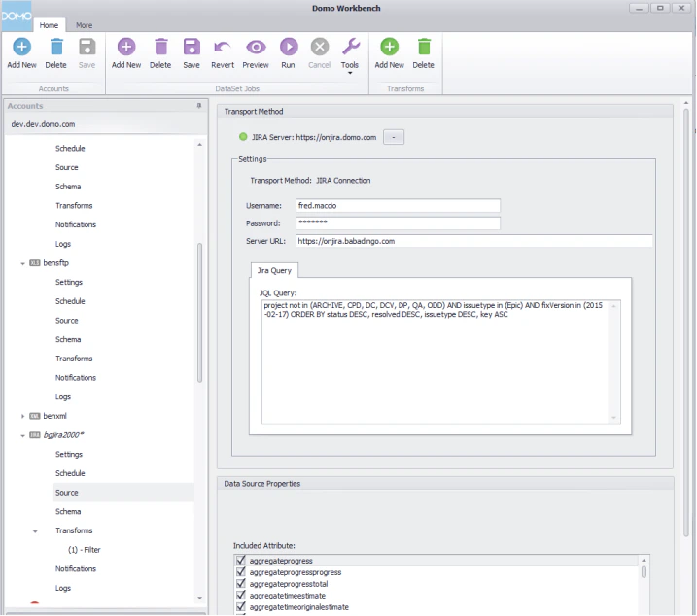The width and height of the screenshot is (697, 616).
Task: Open bgjira2000 Settings
Action: pyautogui.click(x=69, y=454)
